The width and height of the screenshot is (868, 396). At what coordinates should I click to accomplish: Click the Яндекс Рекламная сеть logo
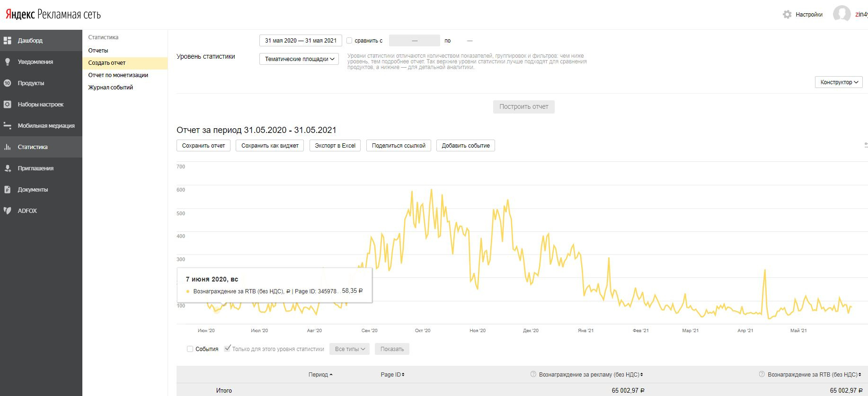coord(53,15)
